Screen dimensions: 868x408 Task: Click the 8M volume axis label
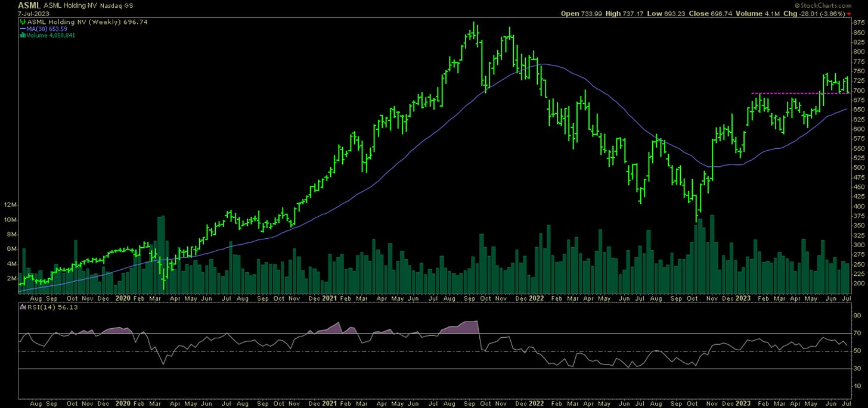point(11,234)
